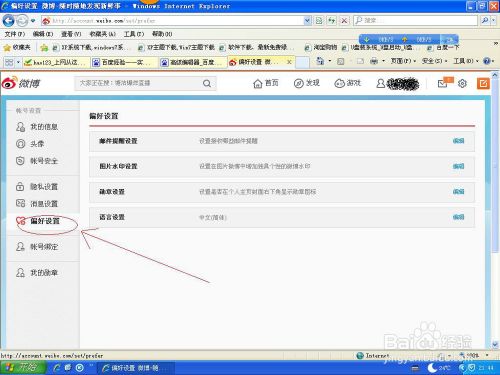
Task: Click the Windows 开始 Start button
Action: (23, 367)
